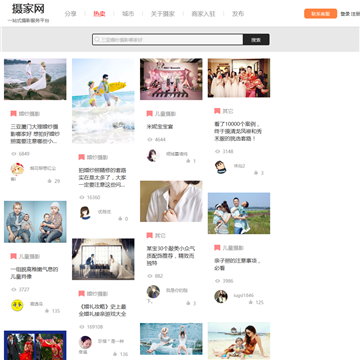Select the red 热卖 navigation item
360x360 pixels.
tap(99, 14)
